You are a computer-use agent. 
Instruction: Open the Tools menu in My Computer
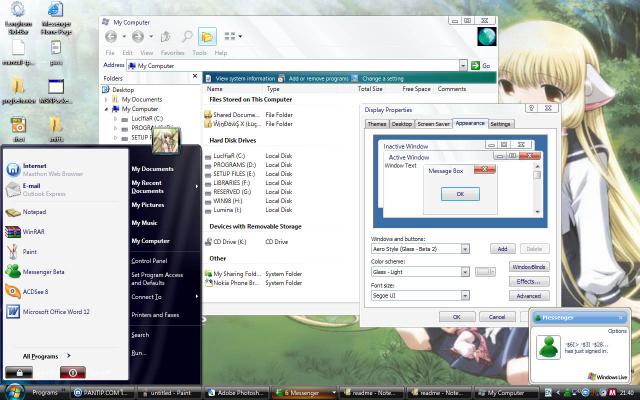[199, 53]
